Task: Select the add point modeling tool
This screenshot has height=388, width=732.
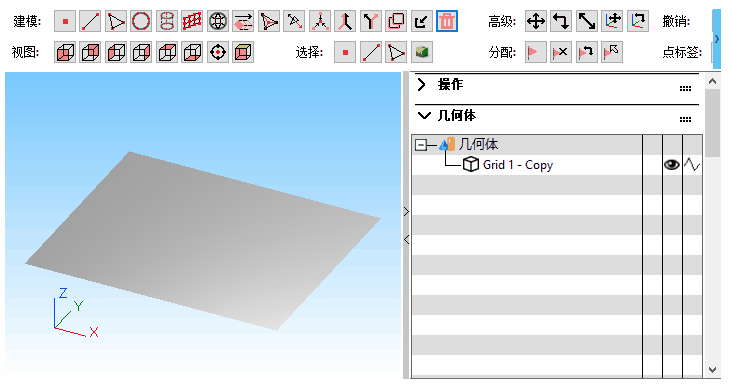Action: pyautogui.click(x=65, y=21)
